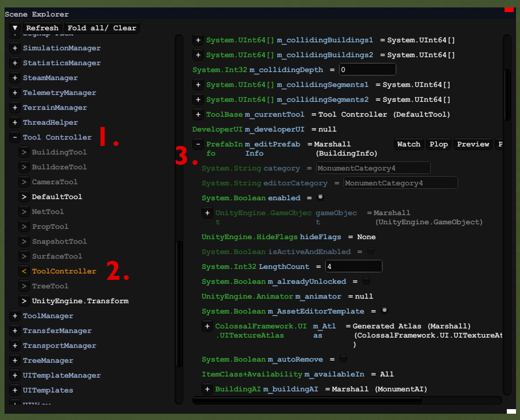The image size is (520, 420).
Task: Edit m_collidingDepth value field
Action: 368,70
